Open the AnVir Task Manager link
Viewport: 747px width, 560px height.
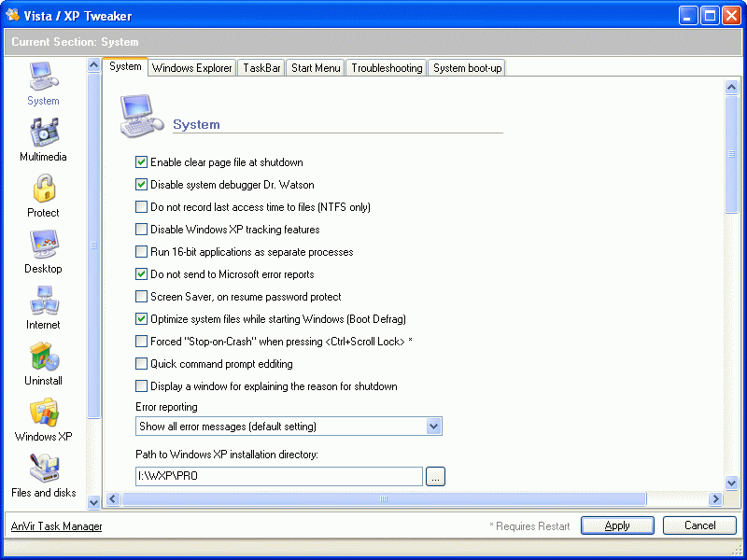point(56,526)
